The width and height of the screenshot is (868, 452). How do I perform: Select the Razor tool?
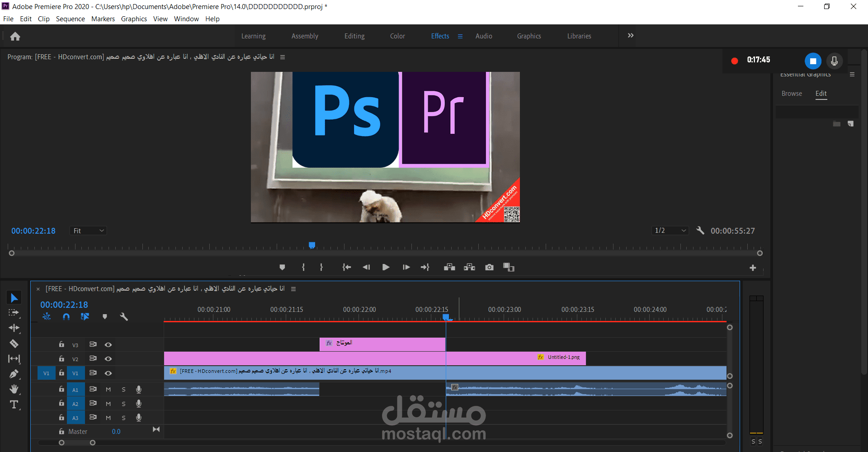tap(14, 344)
